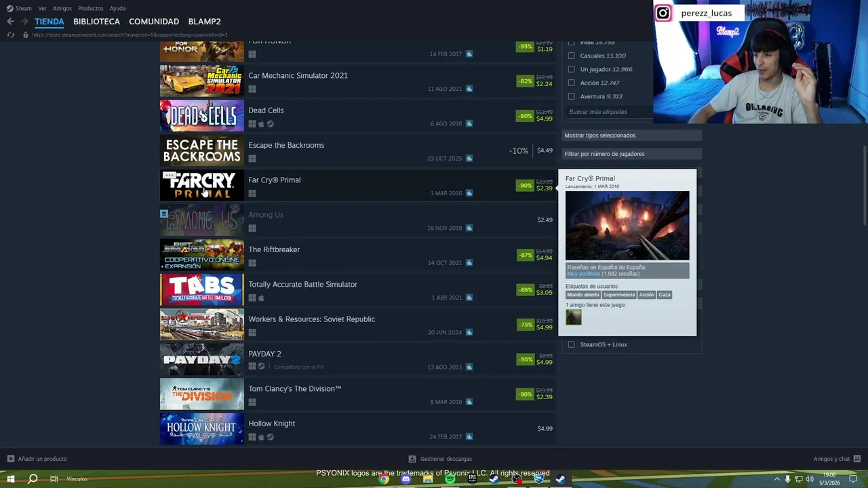Open the Amigos menu

[x=62, y=8]
